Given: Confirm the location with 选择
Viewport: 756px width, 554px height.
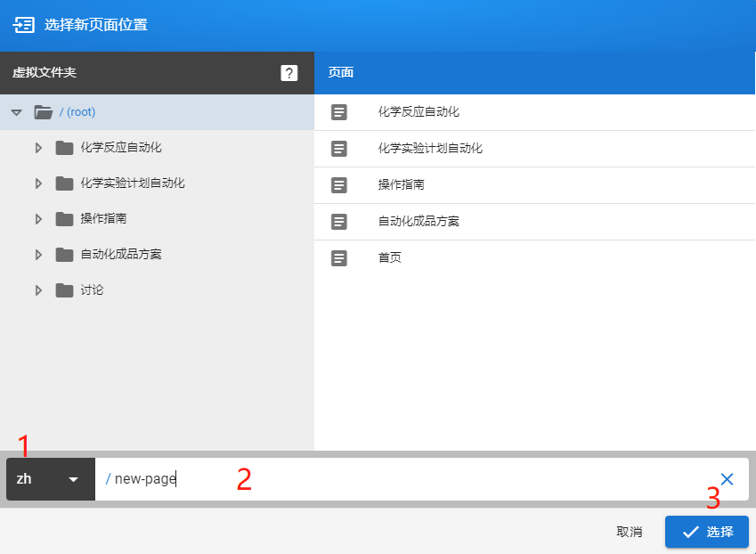Looking at the screenshot, I should pos(706,531).
